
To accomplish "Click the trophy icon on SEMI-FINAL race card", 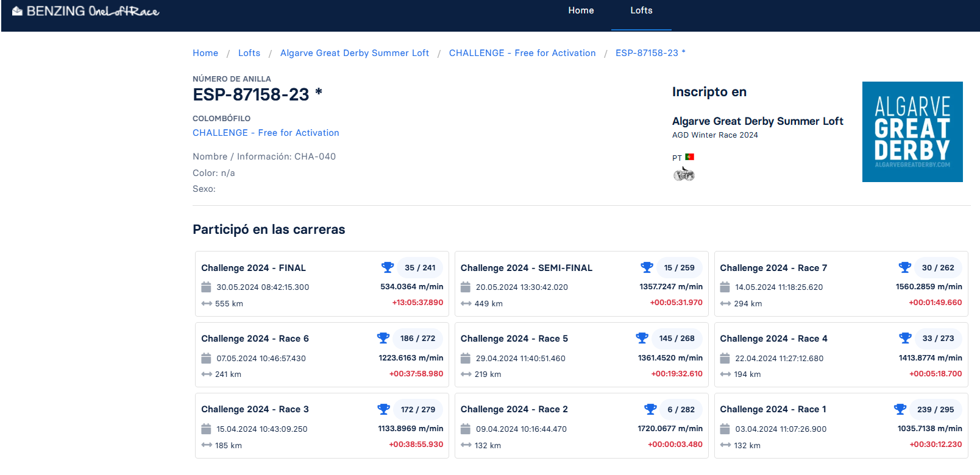I will (647, 267).
